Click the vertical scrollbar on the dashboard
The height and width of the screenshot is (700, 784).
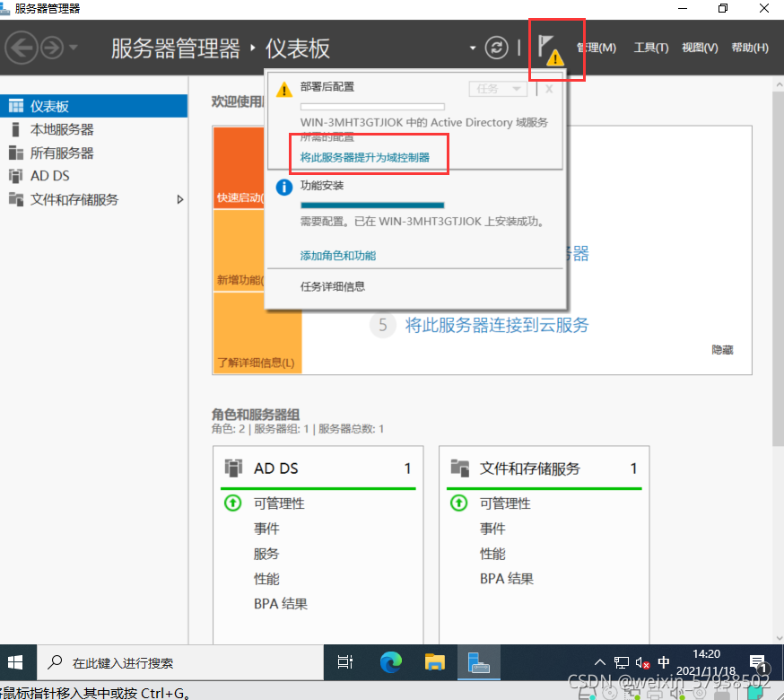(x=778, y=270)
